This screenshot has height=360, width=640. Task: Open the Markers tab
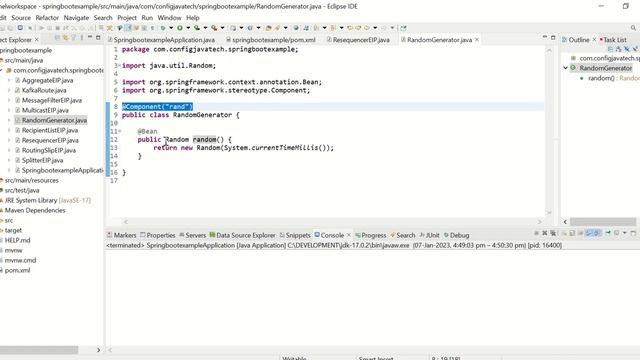[x=121, y=235]
